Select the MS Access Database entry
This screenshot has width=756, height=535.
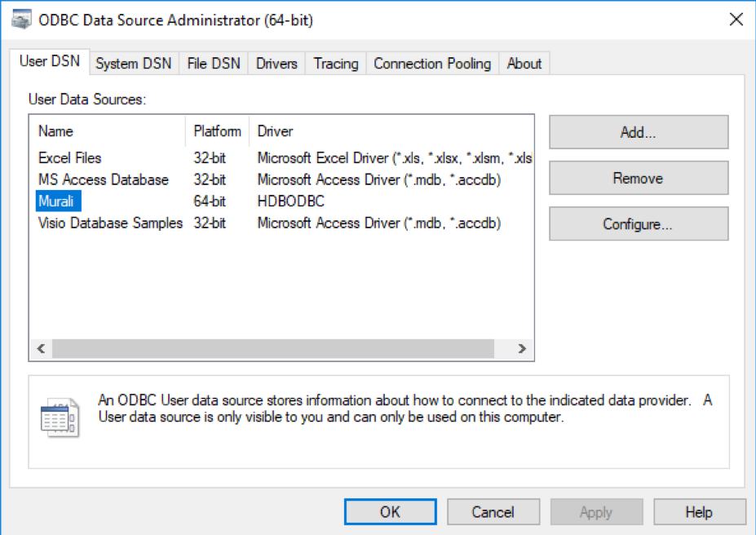104,179
